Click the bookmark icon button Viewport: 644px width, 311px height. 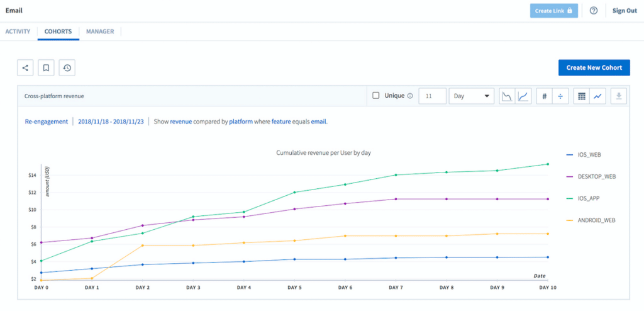pyautogui.click(x=46, y=68)
